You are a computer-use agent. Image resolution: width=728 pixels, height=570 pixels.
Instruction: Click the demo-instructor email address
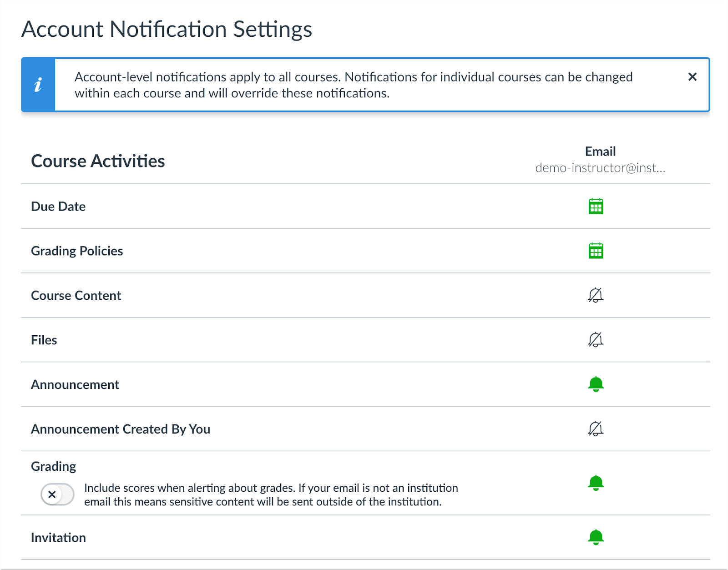pyautogui.click(x=600, y=167)
